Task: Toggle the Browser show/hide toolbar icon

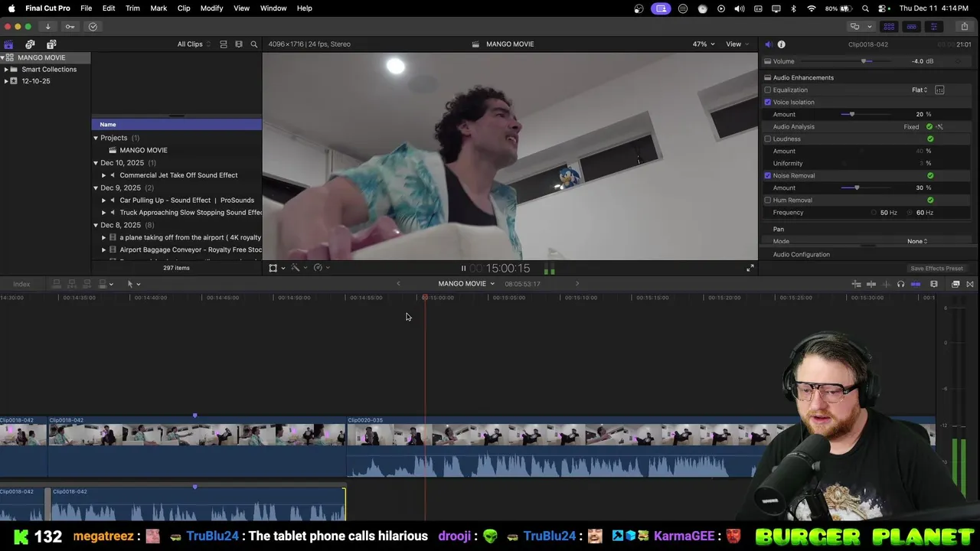Action: 889,27
